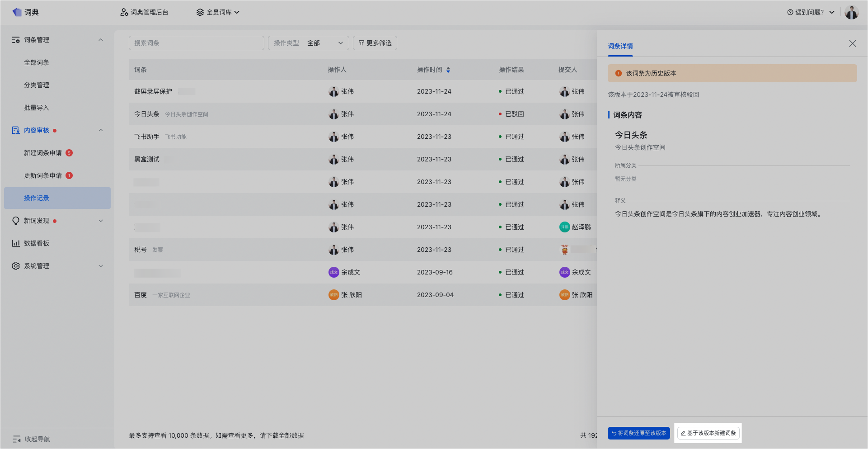Screen dimensions: 868x449
Task: Click 赵泽鹏 submitter avatar
Action: [564, 227]
